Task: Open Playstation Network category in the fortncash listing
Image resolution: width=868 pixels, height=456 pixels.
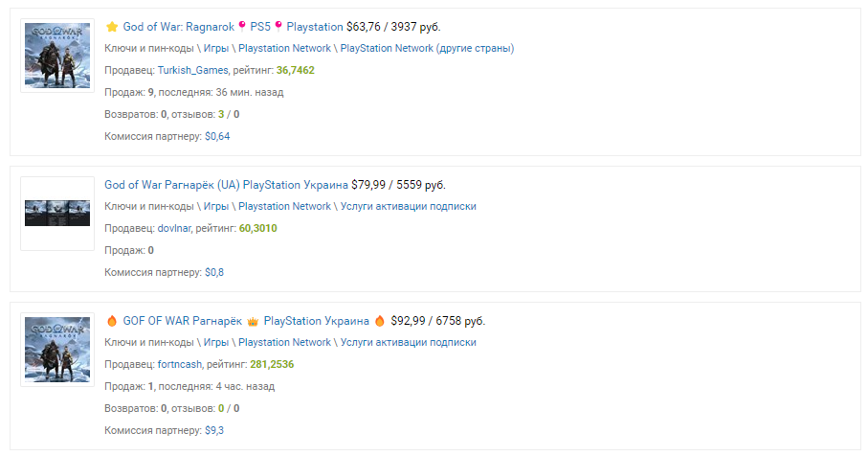Action: [x=284, y=342]
